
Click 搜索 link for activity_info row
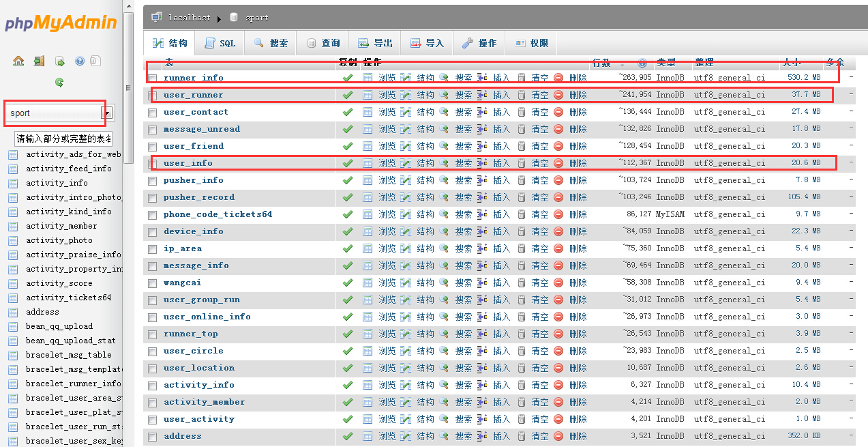(x=464, y=385)
